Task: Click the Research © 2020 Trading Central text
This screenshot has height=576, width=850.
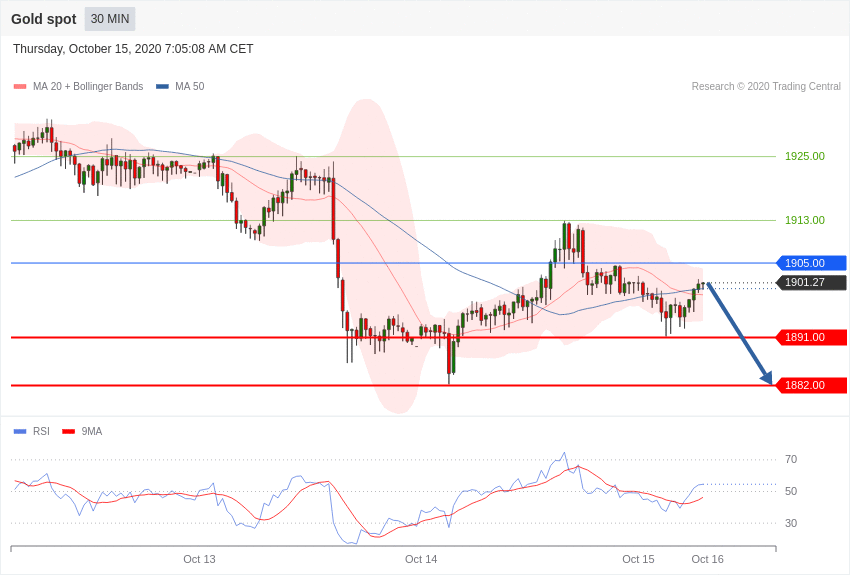Action: point(766,86)
